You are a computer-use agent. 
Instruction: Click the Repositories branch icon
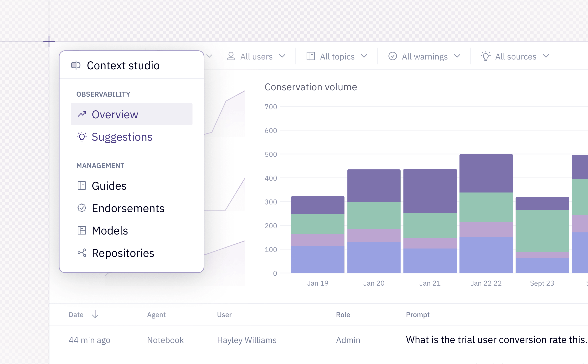point(82,253)
